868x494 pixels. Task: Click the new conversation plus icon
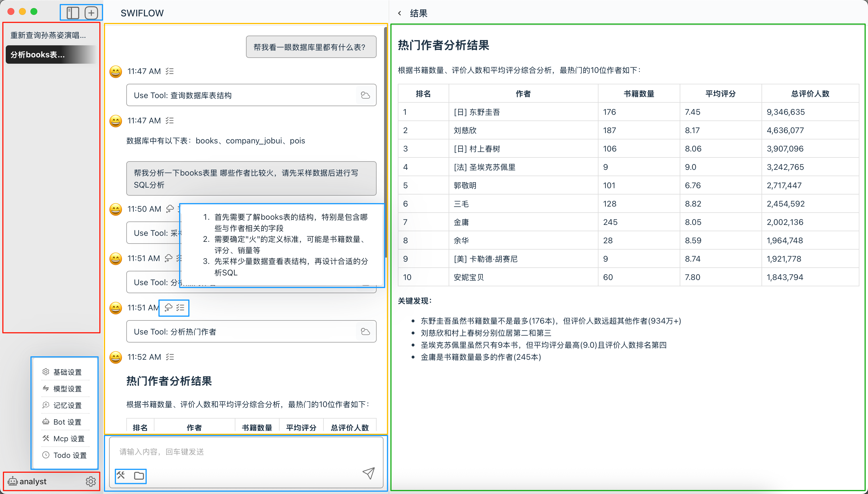click(91, 13)
